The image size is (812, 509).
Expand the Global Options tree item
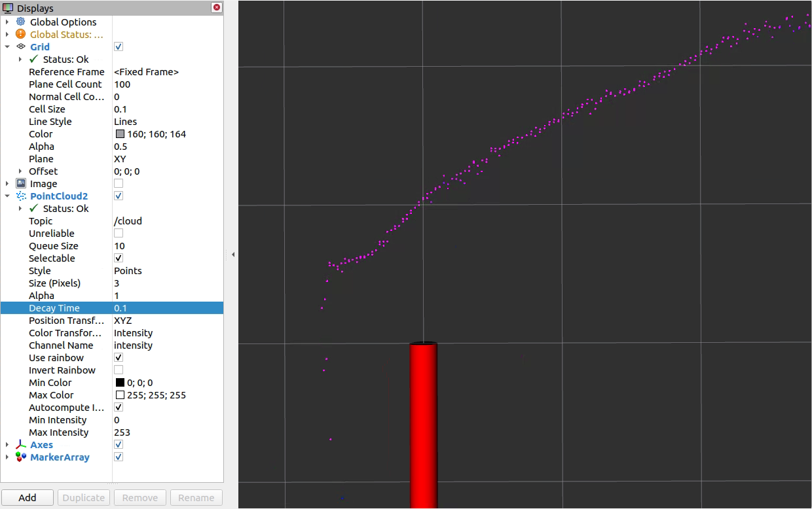7,22
